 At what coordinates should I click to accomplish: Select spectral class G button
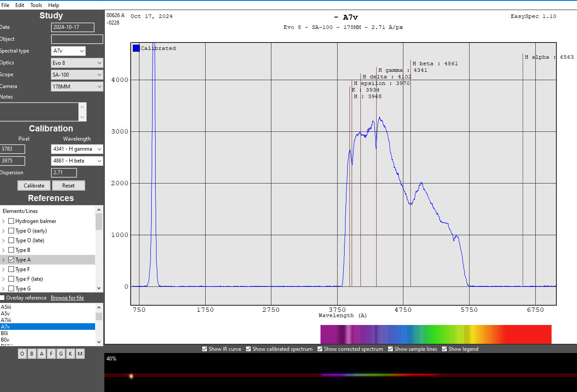[61, 354]
